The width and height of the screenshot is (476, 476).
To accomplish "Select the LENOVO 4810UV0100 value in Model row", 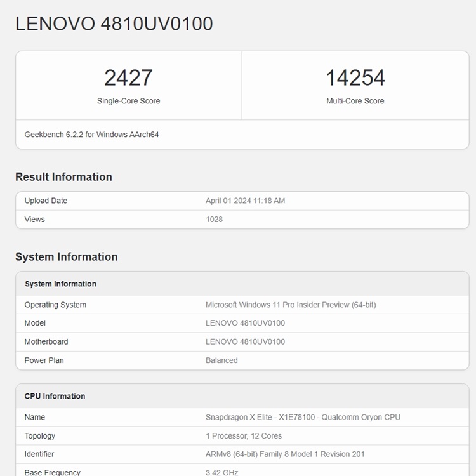I will (x=245, y=323).
